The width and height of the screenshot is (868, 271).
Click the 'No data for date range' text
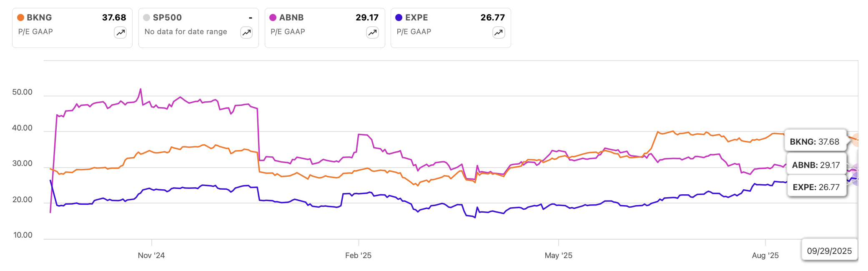tap(185, 32)
